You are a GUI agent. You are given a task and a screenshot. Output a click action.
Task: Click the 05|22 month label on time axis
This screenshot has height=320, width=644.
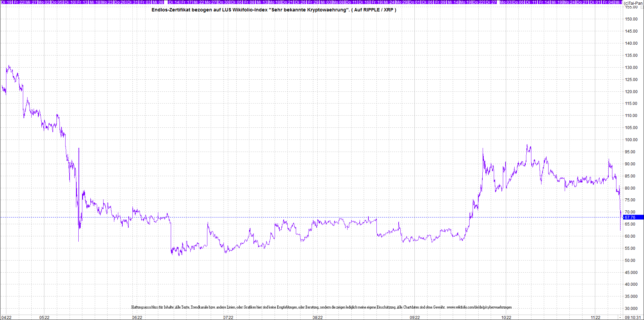[x=44, y=317]
